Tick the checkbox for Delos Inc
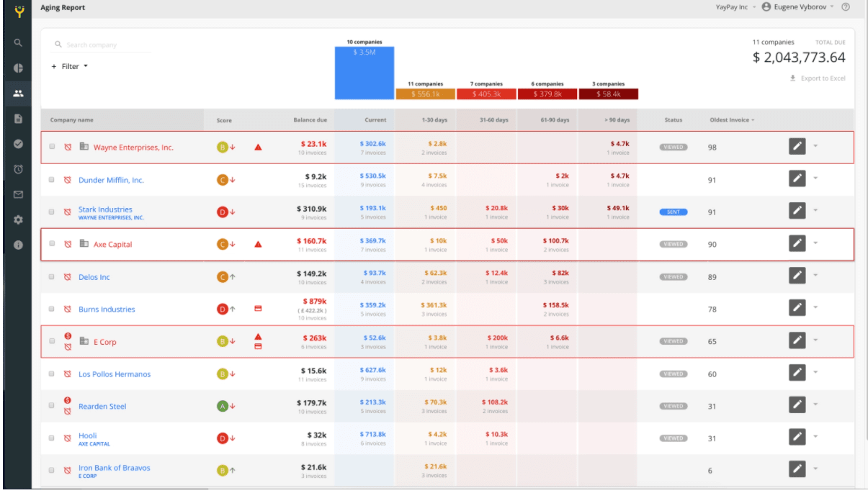The image size is (868, 493). (x=51, y=276)
